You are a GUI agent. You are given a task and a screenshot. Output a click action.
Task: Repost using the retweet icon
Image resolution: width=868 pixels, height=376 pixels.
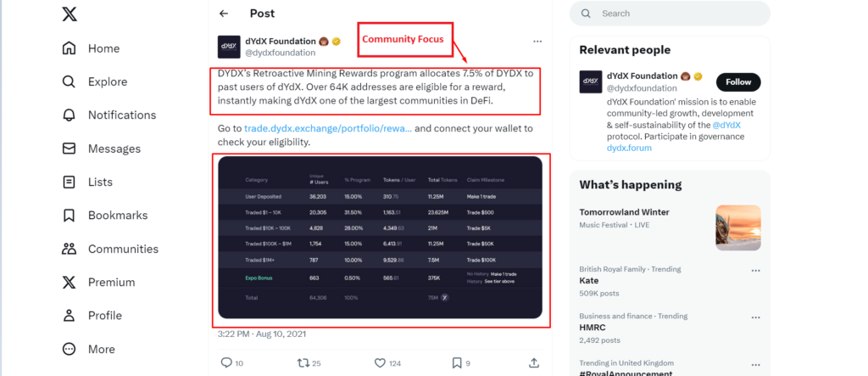click(x=302, y=363)
